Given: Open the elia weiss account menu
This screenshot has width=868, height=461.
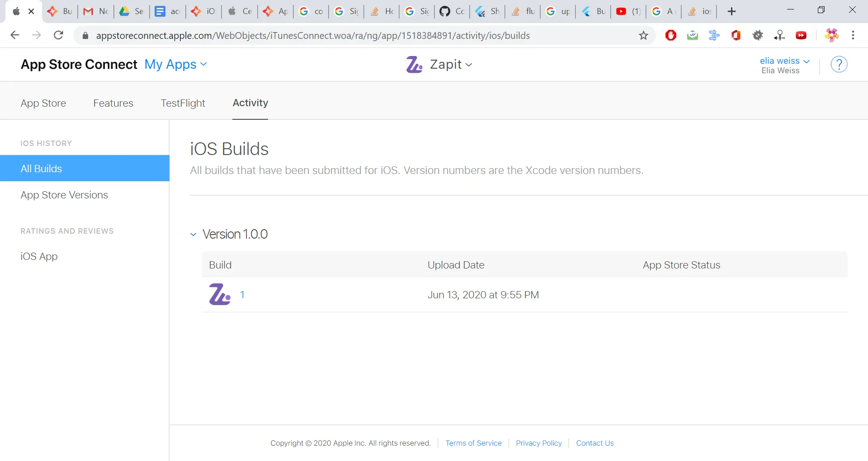Looking at the screenshot, I should tap(784, 61).
